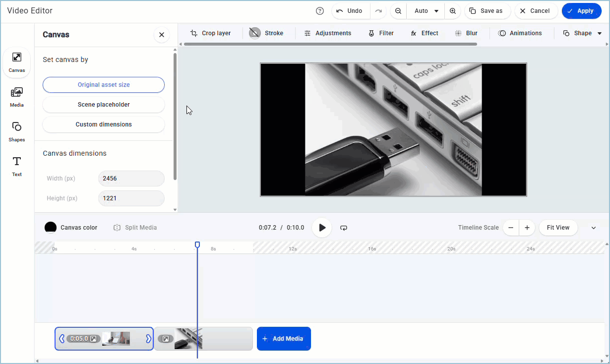The height and width of the screenshot is (364, 610).
Task: Open the Media sidebar panel
Action: coord(17,97)
